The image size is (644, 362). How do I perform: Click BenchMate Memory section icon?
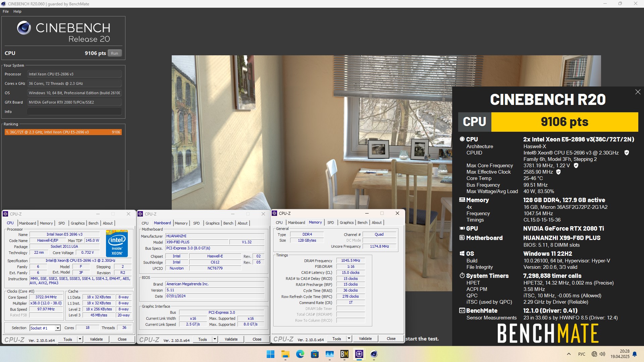click(462, 200)
